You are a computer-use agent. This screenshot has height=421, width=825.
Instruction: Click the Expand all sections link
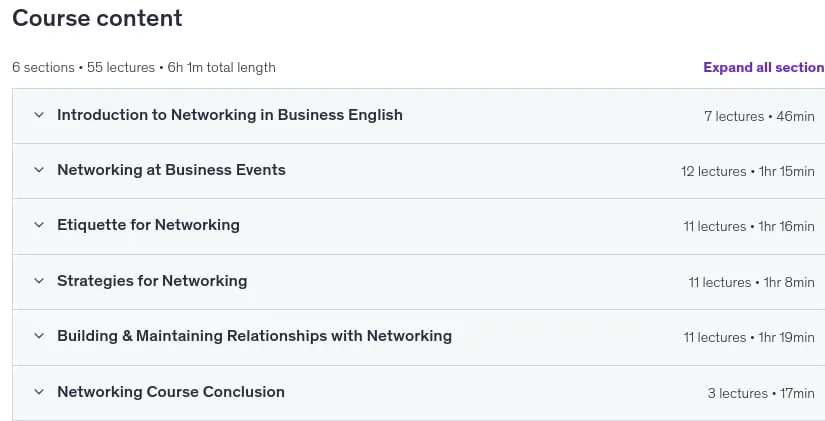764,67
